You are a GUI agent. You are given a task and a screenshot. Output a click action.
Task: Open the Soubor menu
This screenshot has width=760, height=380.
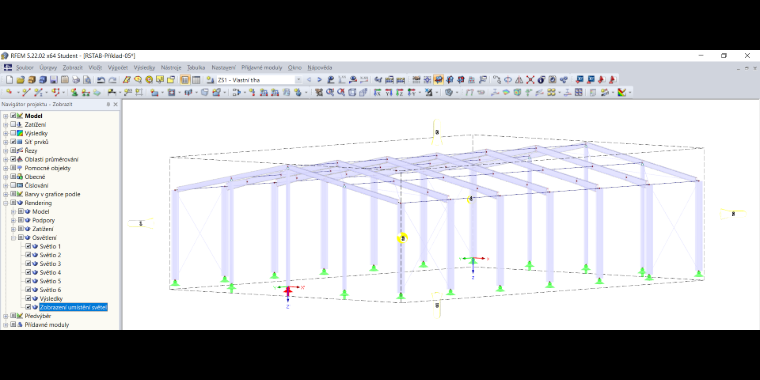point(25,68)
